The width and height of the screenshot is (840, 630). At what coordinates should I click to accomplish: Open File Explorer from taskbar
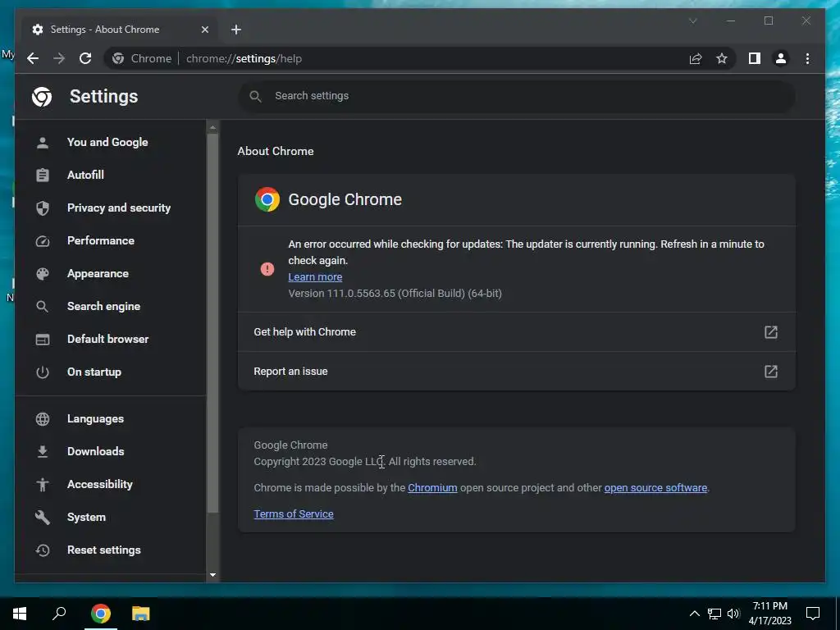click(141, 614)
